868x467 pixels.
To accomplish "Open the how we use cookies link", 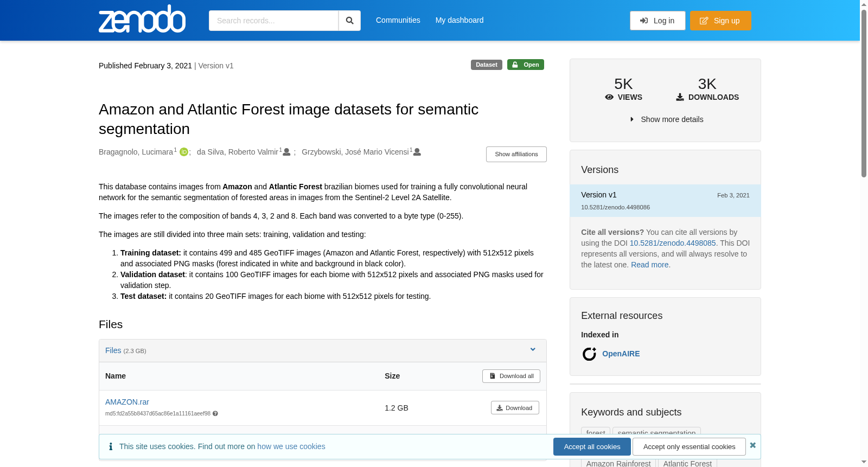I will (x=291, y=446).
